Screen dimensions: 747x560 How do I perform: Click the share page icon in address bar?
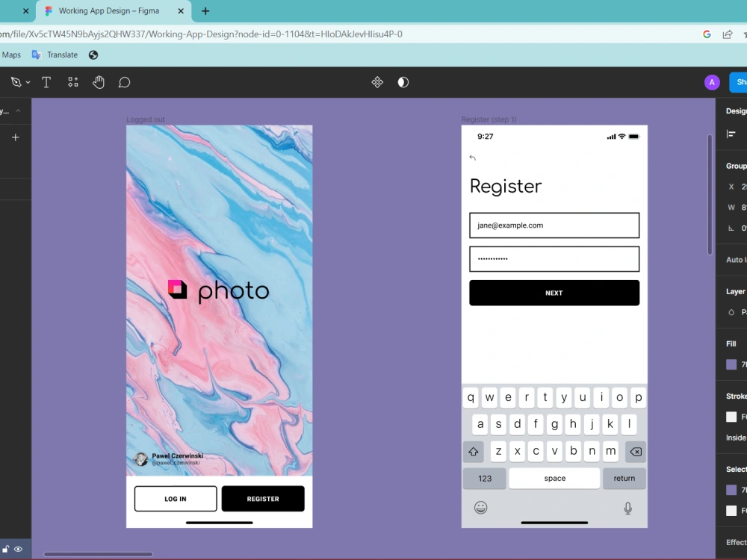click(x=728, y=34)
